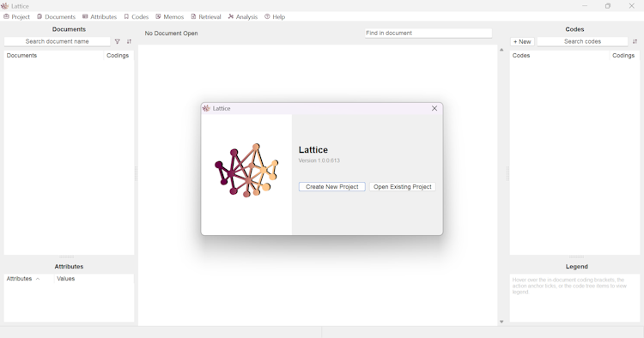
Task: Click the No Document Open label
Action: pyautogui.click(x=171, y=33)
